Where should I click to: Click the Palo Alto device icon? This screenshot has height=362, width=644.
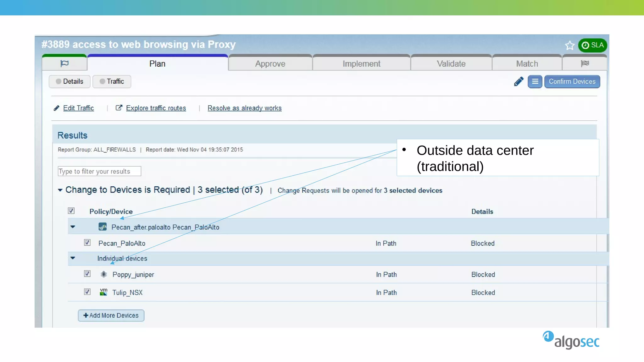103,227
